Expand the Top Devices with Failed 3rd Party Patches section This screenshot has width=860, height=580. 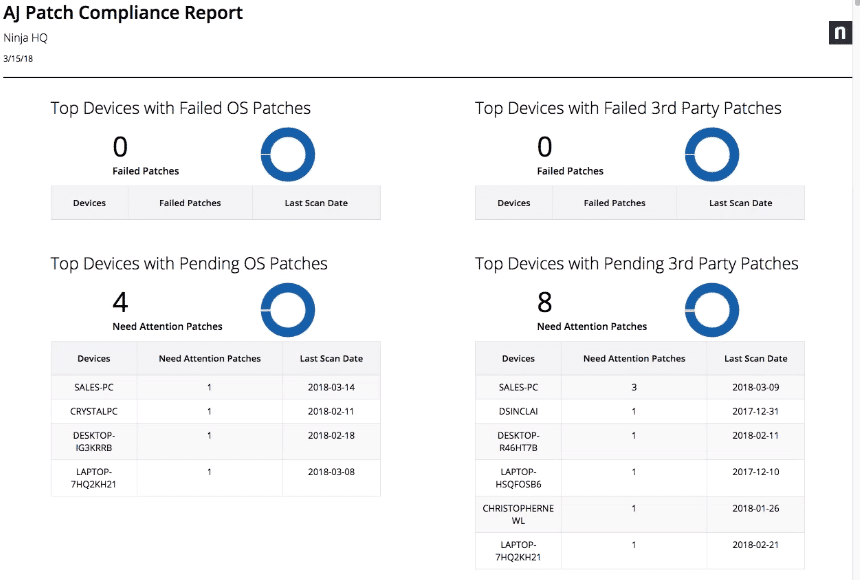click(628, 108)
